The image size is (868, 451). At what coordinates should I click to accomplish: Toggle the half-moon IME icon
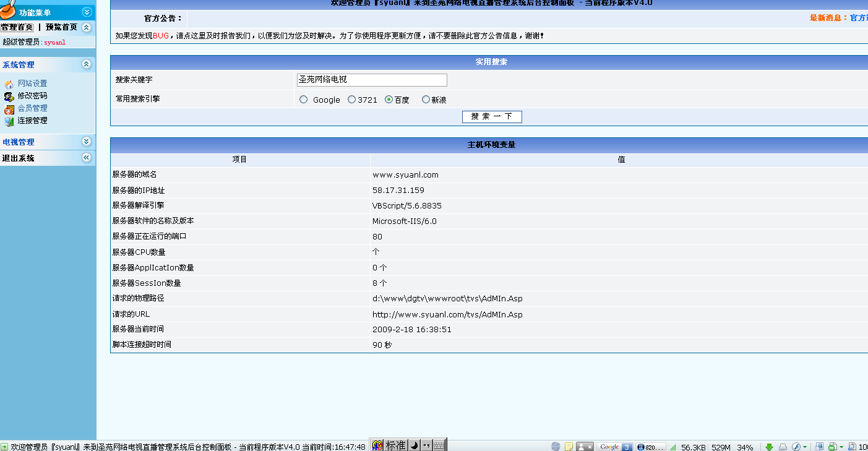[414, 445]
